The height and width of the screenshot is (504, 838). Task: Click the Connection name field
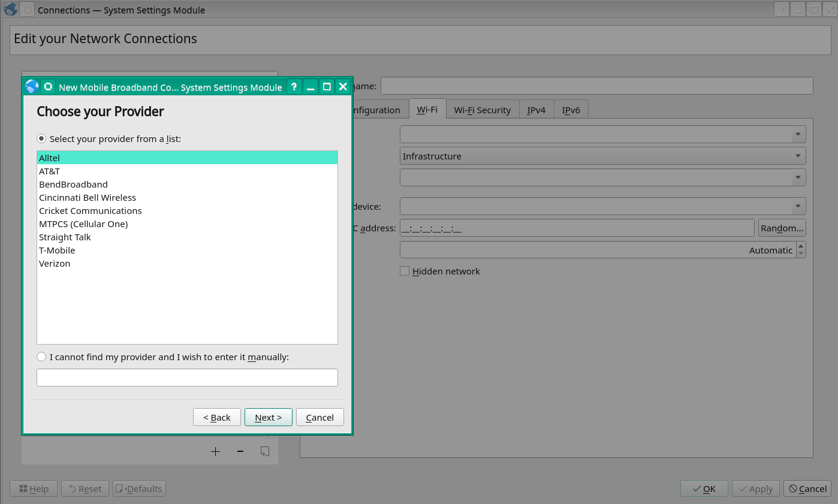(596, 86)
